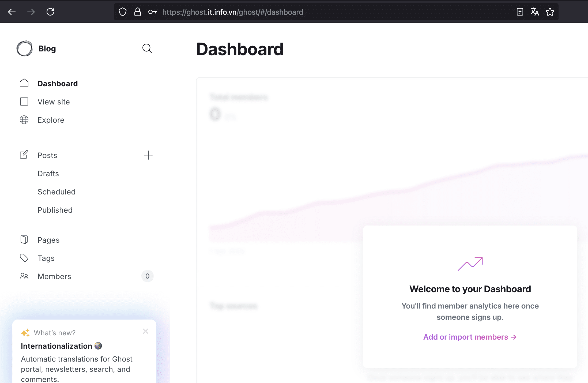Open the search panel via magnifier icon
The width and height of the screenshot is (588, 383).
click(147, 48)
